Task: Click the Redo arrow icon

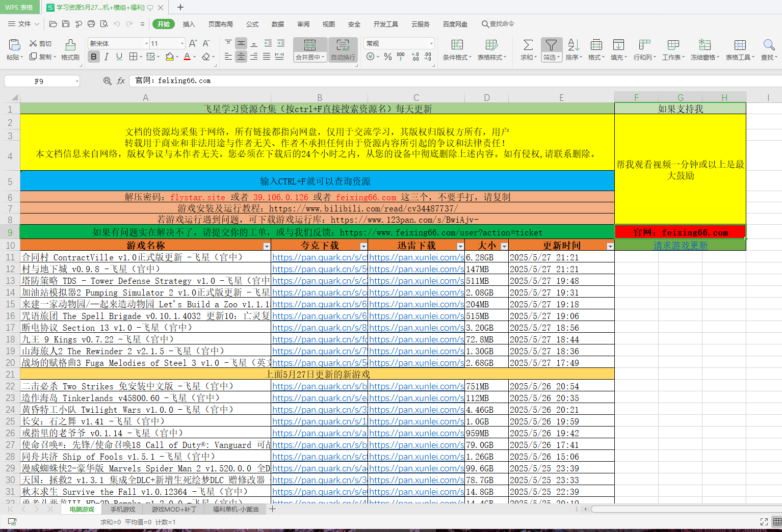Action: pos(129,24)
